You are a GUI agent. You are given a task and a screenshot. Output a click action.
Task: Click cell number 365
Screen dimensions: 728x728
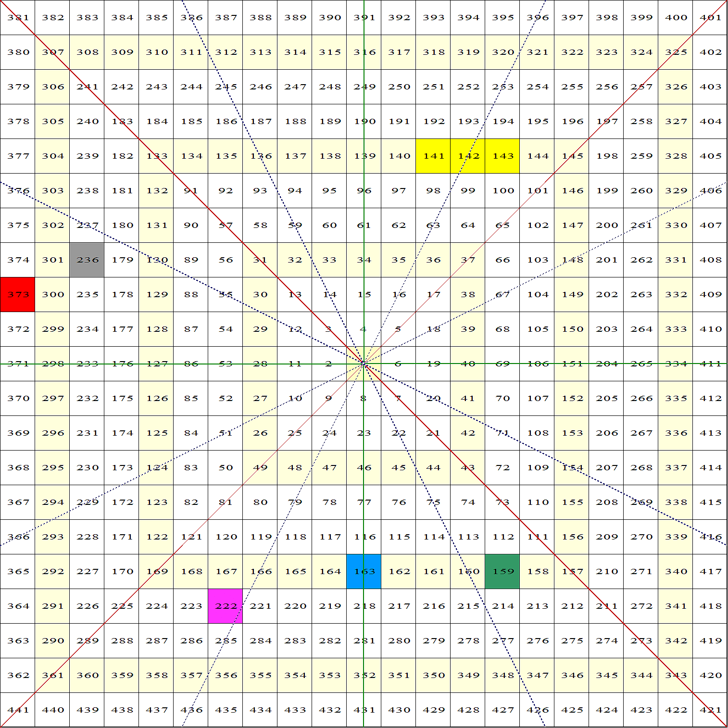[x=17, y=571]
